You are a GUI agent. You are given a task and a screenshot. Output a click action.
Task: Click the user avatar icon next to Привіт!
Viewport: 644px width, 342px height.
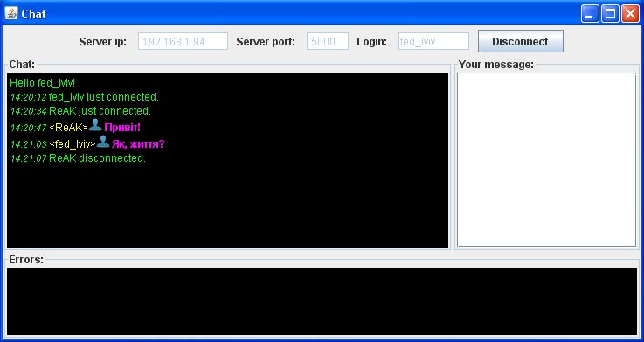pos(95,125)
